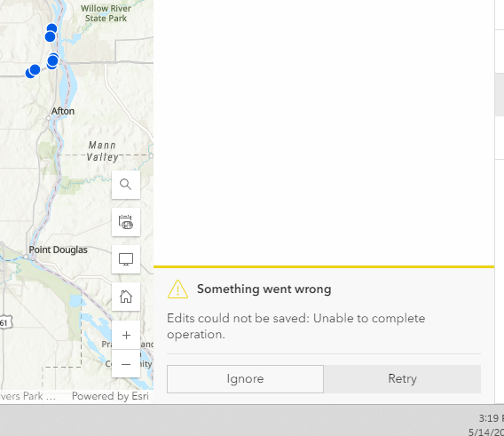The width and height of the screenshot is (504, 436).
Task: Click the yellow warning triangle icon
Action: 177,289
